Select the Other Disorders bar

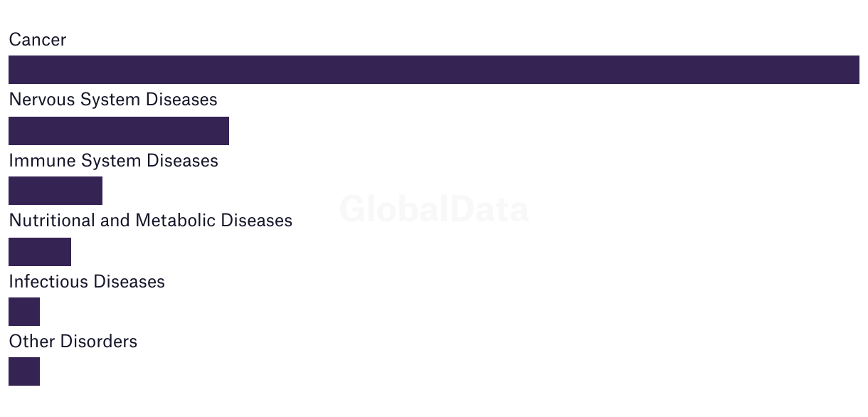coord(24,371)
